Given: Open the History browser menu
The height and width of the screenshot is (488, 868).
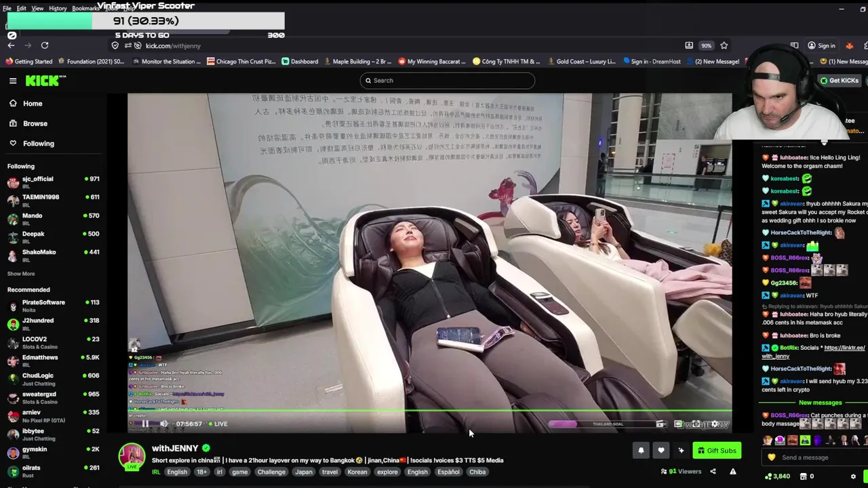Looking at the screenshot, I should coord(57,8).
